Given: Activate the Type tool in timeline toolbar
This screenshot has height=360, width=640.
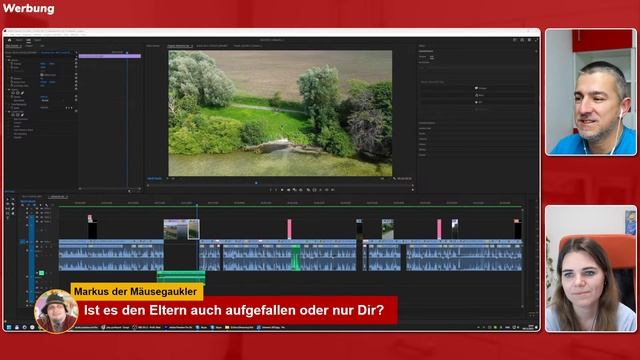Looking at the screenshot, I should [7, 218].
